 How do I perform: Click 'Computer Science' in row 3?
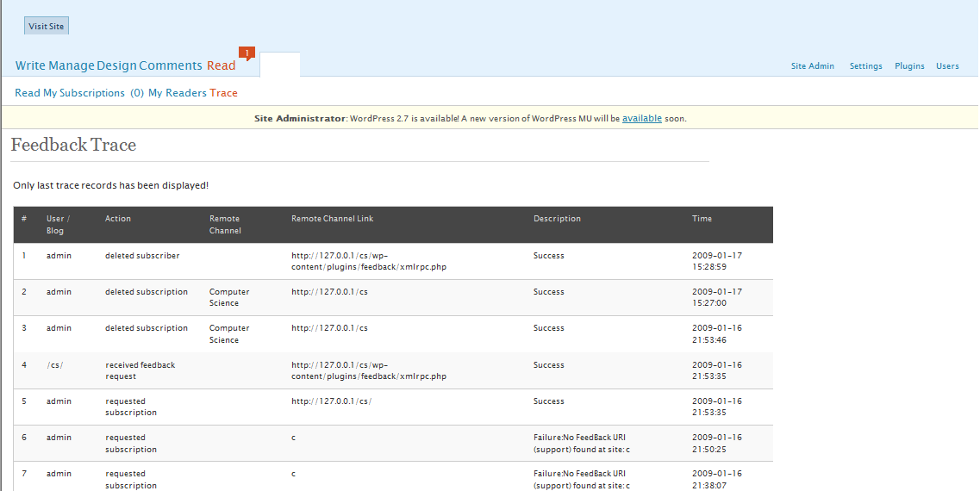(229, 334)
